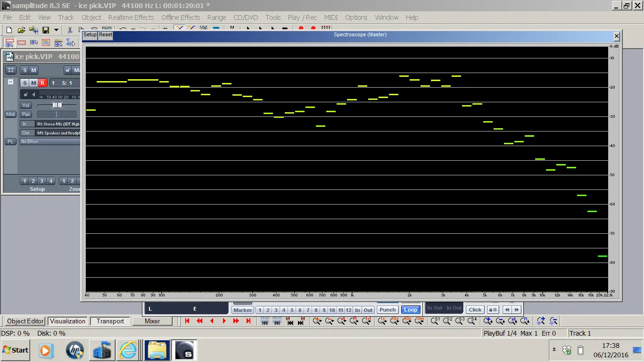Toggle global Solo button in VIP header

(x=25, y=70)
